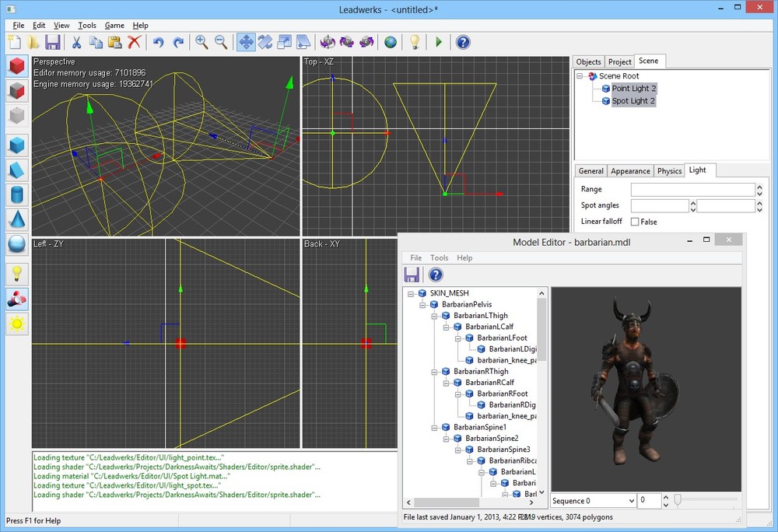This screenshot has height=532, width=778.
Task: Click the zoom in magnifier icon
Action: 202,42
